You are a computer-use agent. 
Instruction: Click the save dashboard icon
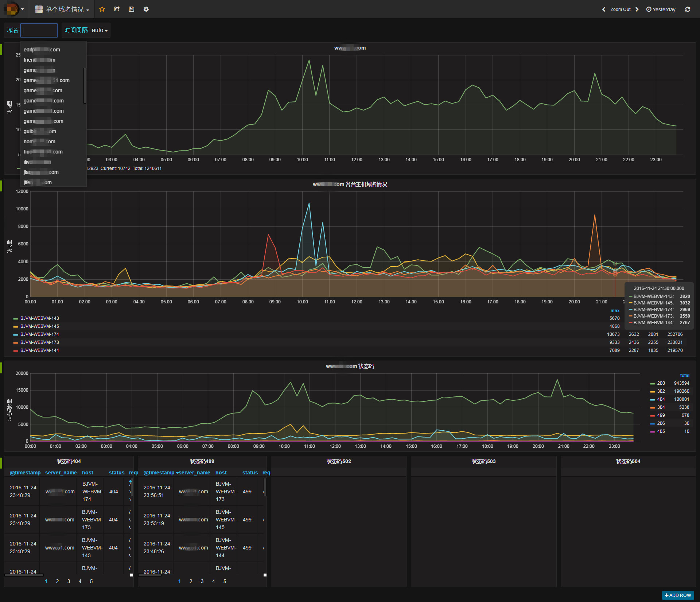(132, 9)
